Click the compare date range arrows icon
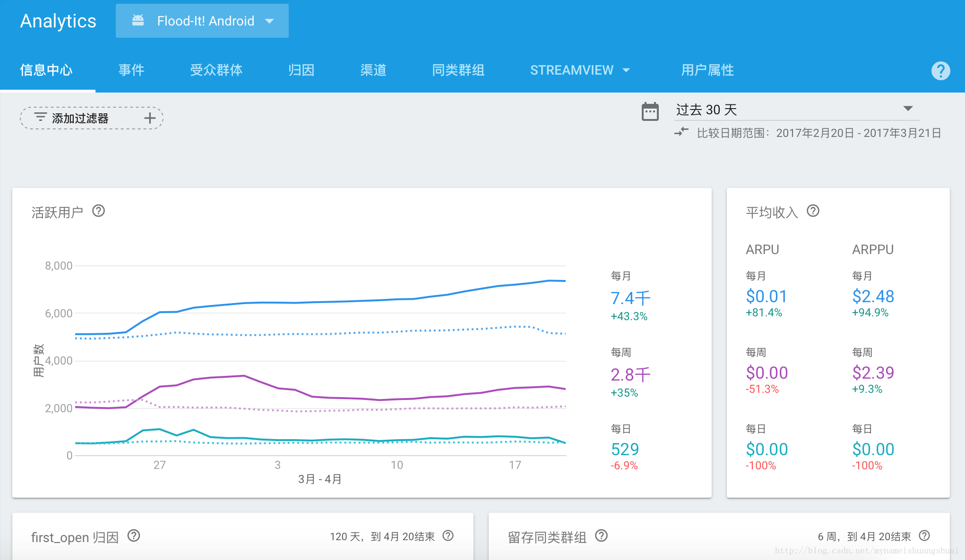Screen dimensions: 965x560 pos(681,132)
